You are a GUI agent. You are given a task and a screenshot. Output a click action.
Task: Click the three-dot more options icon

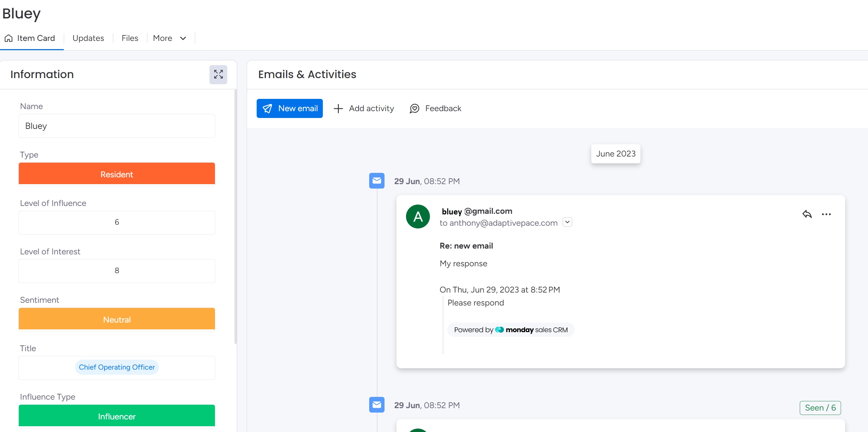(x=826, y=214)
